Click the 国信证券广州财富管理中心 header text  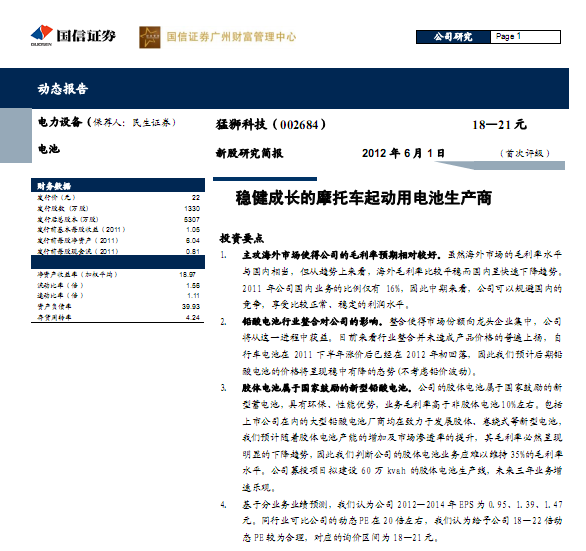pos(231,37)
